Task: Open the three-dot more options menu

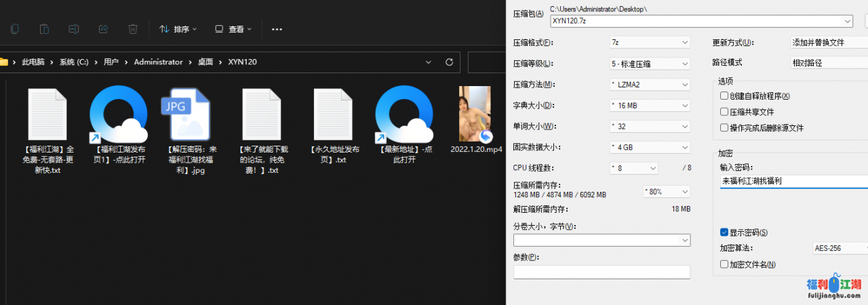Action: click(x=277, y=29)
